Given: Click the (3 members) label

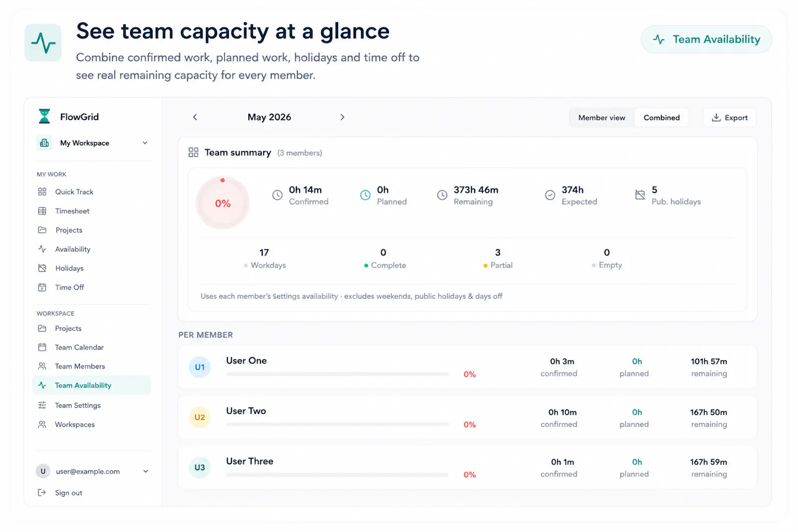Looking at the screenshot, I should click(300, 153).
